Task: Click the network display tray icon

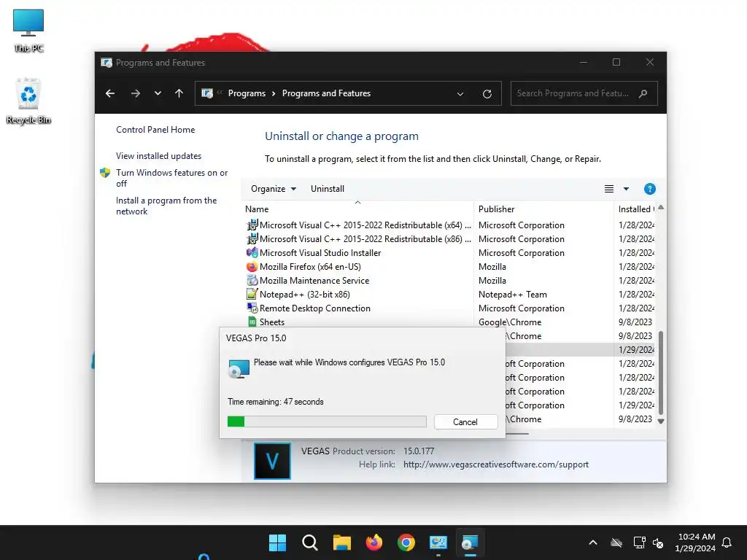Action: [639, 542]
